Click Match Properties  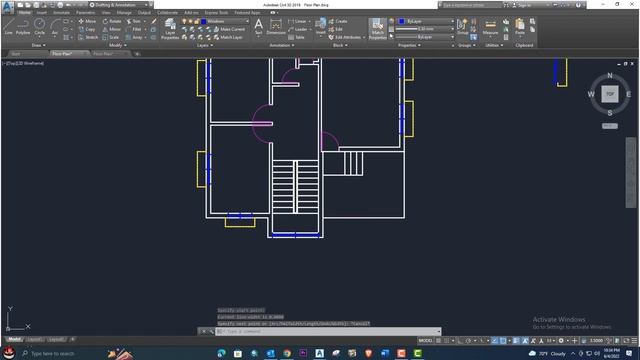click(378, 29)
